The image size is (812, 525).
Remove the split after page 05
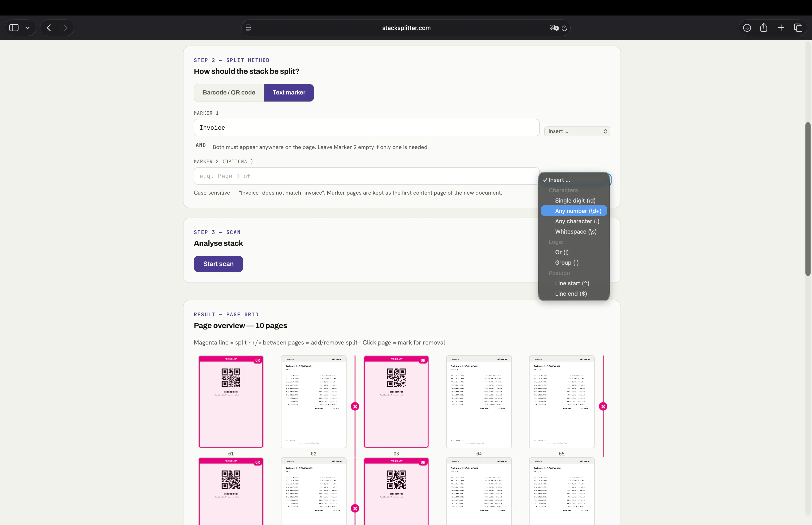pos(603,406)
